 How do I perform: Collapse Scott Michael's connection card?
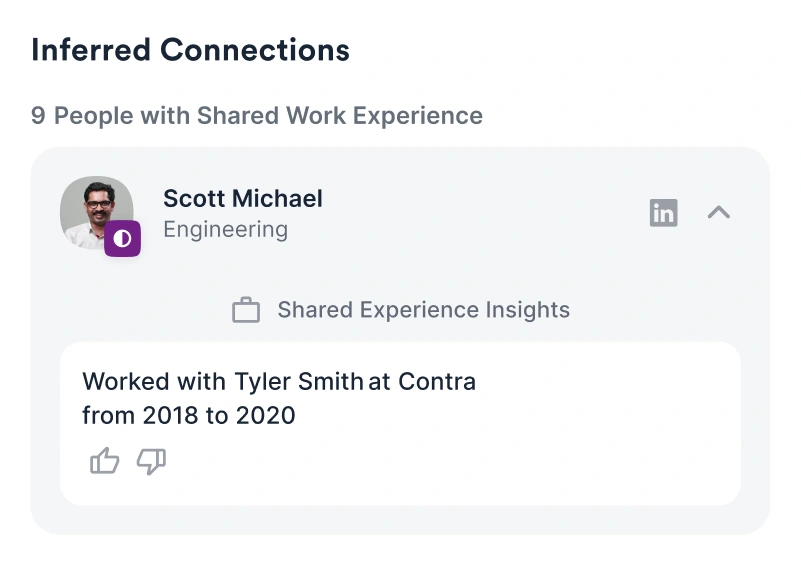719,213
